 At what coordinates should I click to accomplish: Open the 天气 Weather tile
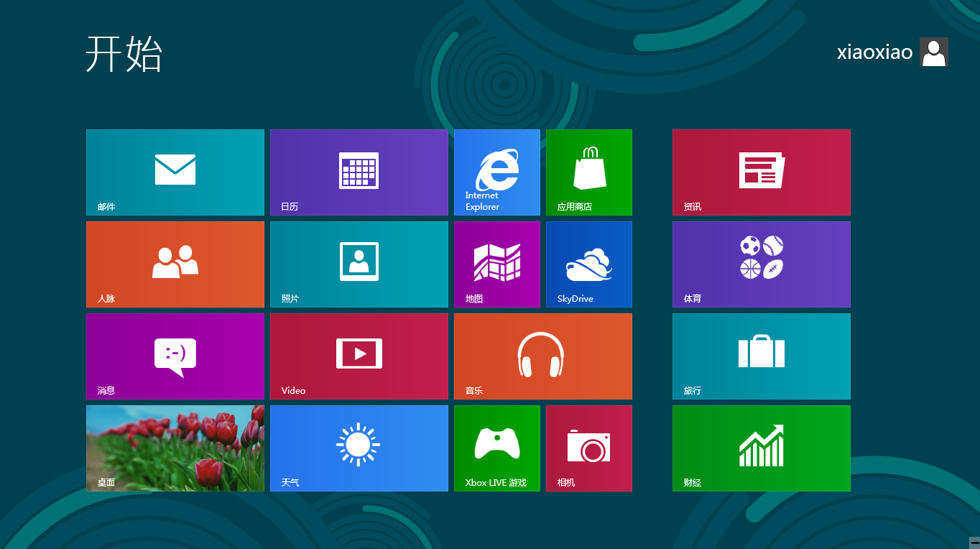click(359, 448)
